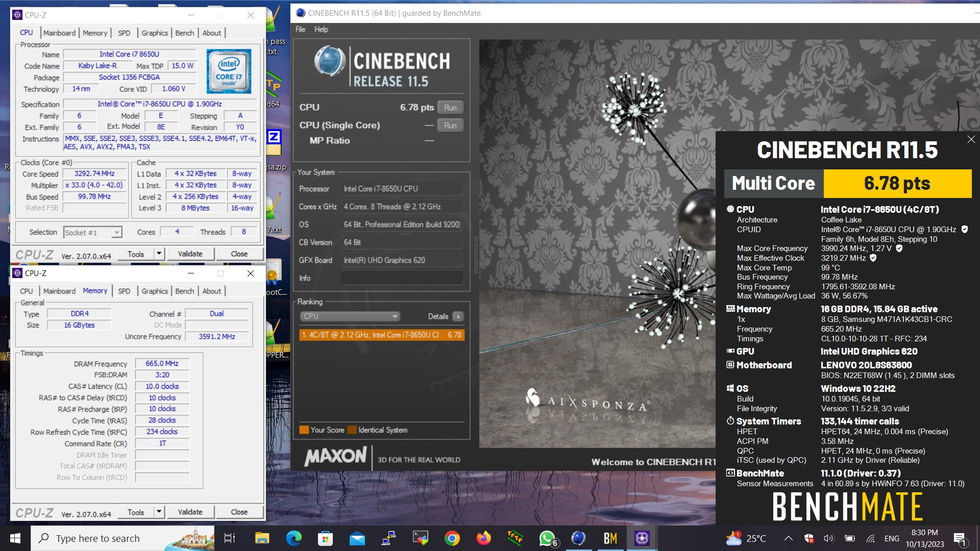
Task: Click the taskbar search box
Action: tap(122, 538)
